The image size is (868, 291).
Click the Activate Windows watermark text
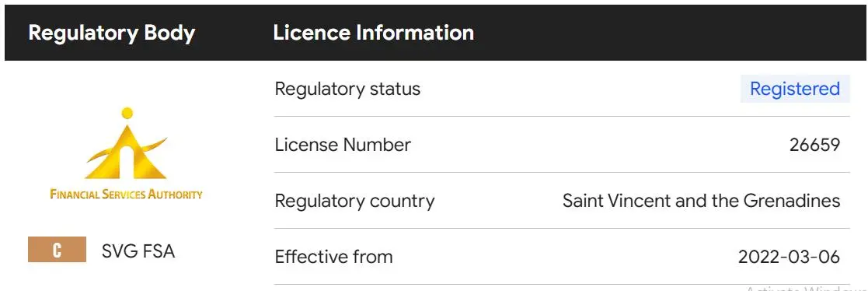[x=806, y=288]
